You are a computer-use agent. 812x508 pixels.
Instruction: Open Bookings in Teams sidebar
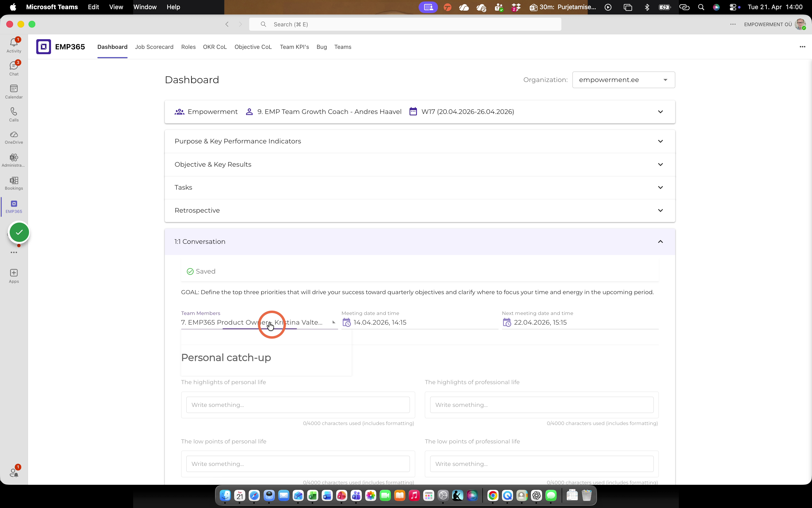tap(14, 183)
